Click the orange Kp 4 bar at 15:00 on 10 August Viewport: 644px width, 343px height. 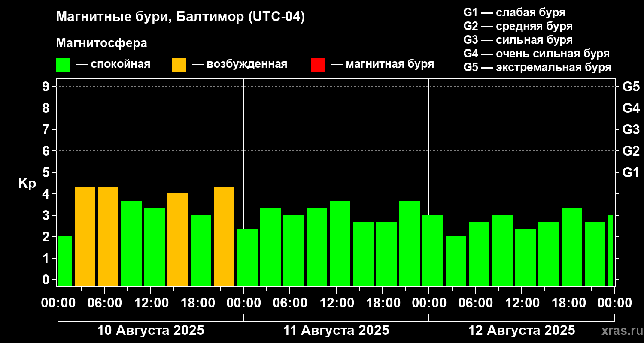[178, 240]
